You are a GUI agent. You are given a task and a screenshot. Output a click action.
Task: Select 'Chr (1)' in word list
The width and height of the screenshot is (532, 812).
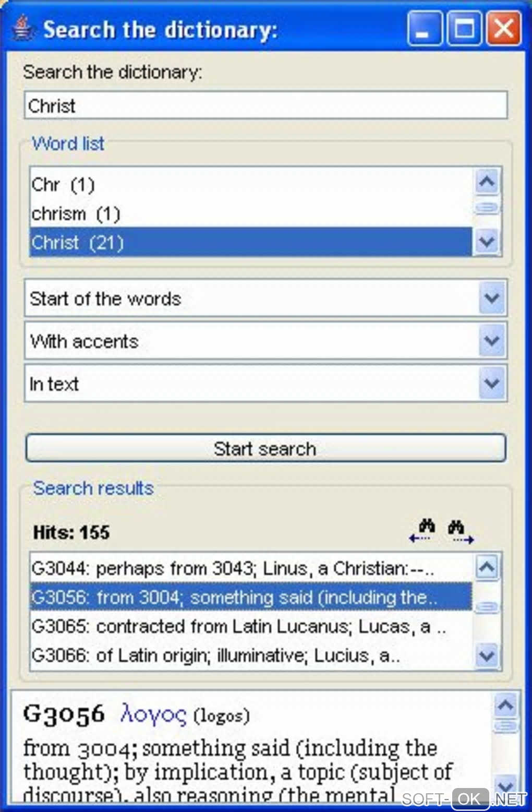63,185
